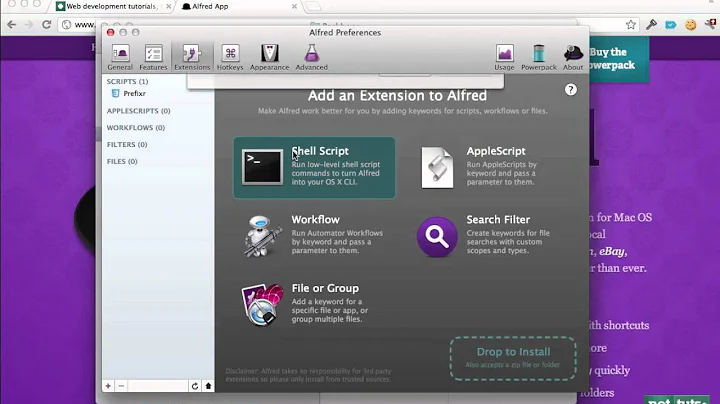
Task: Click the APPLESCRIPTS (0) section header
Action: coord(138,111)
